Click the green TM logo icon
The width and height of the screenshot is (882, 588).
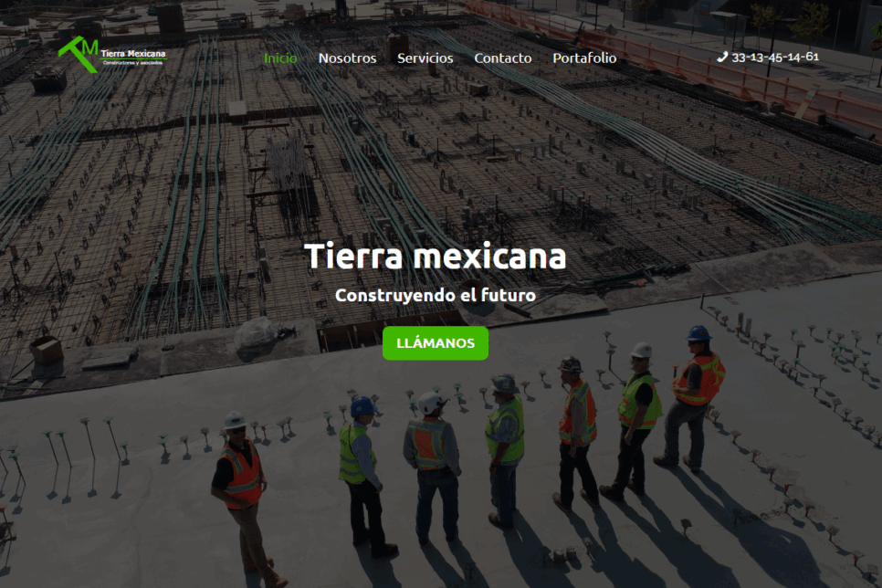79,54
